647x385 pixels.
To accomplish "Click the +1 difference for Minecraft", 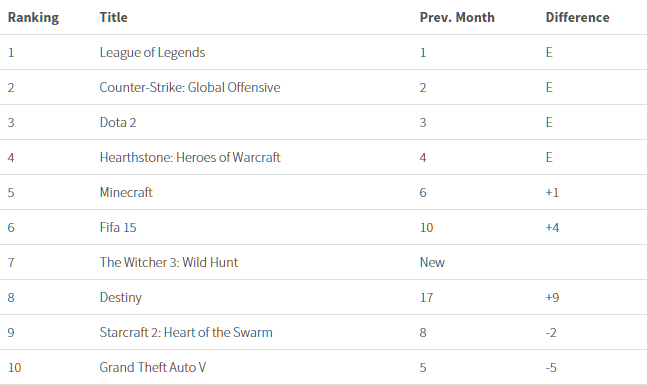I will (x=552, y=193).
